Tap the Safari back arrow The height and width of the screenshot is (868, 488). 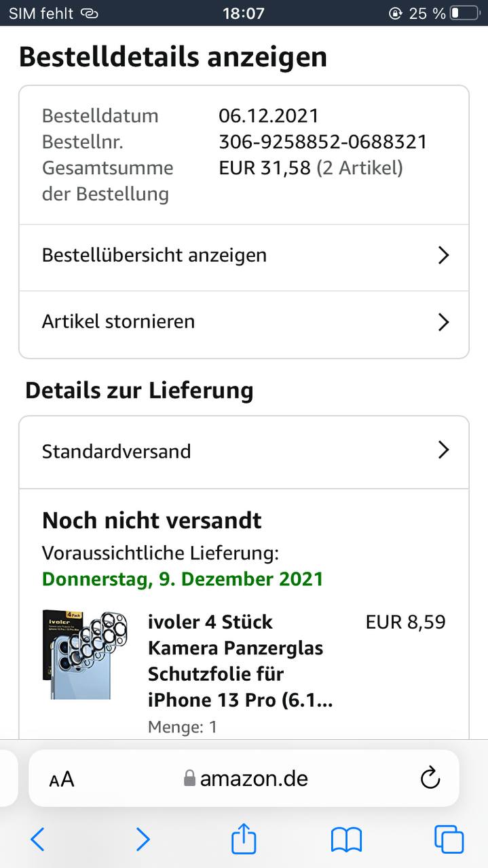pyautogui.click(x=38, y=840)
